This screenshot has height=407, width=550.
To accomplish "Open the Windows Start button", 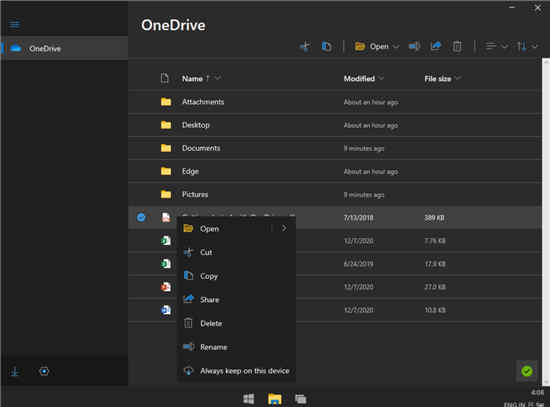I will pos(249,399).
